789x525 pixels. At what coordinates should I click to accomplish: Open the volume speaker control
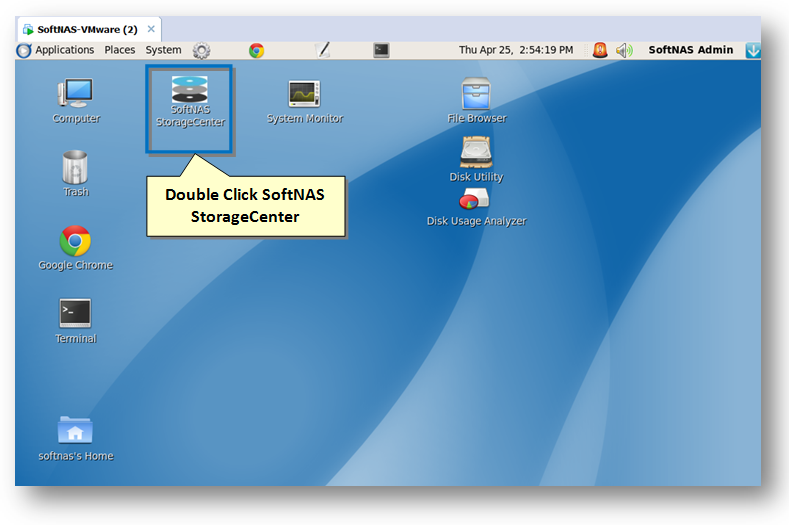click(x=624, y=50)
